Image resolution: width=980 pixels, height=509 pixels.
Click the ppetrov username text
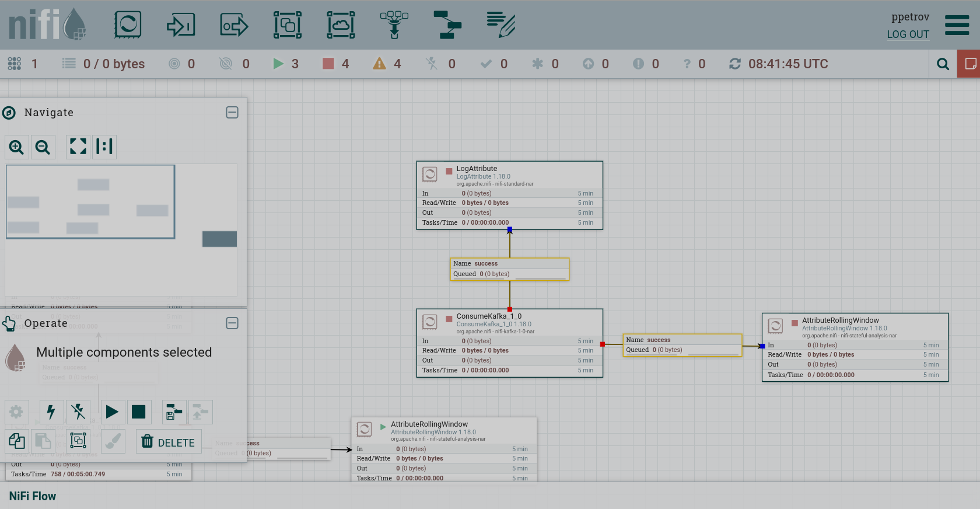910,17
